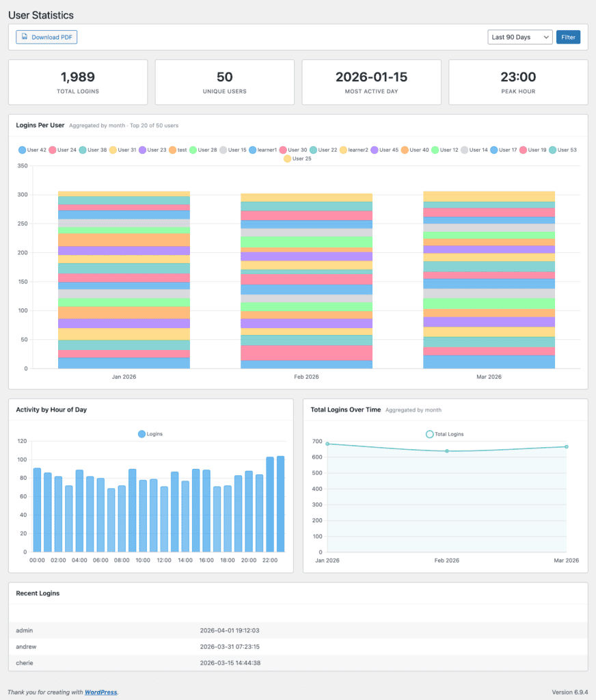Open the WordPress link in the footer

click(x=100, y=692)
